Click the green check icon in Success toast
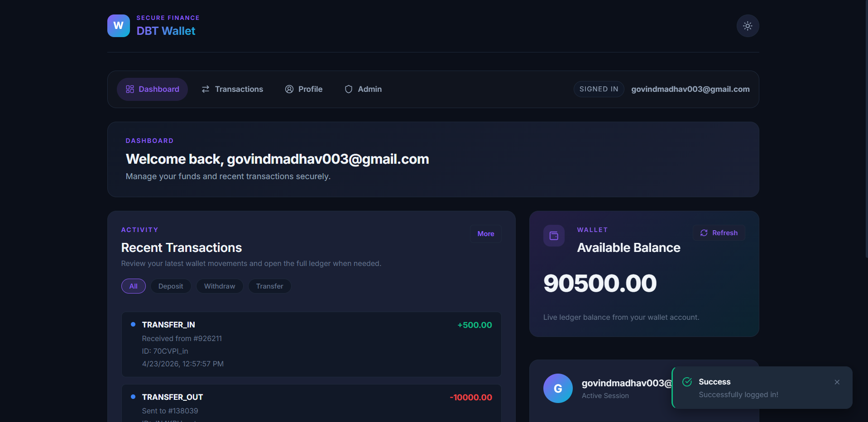868x422 pixels. [687, 382]
